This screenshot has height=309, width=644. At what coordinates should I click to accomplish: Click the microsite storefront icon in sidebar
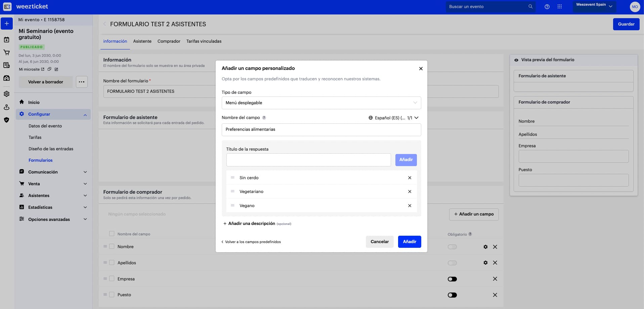click(6, 78)
